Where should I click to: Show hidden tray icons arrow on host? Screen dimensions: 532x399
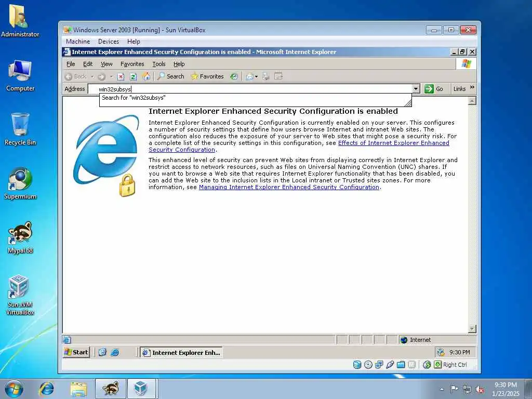(x=442, y=389)
